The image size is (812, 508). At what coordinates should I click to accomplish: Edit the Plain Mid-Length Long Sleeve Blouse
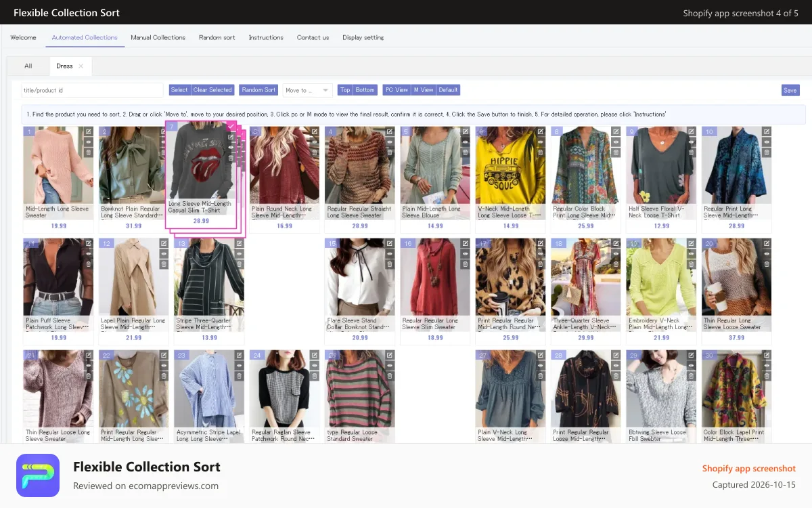[466, 131]
